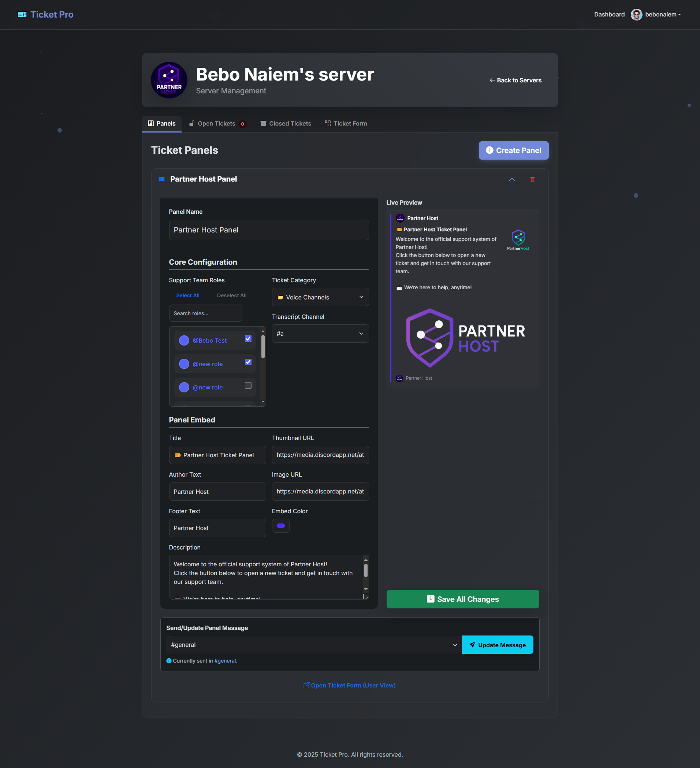The width and height of the screenshot is (700, 768).
Task: Open the Transcript Channel dropdown
Action: (320, 334)
